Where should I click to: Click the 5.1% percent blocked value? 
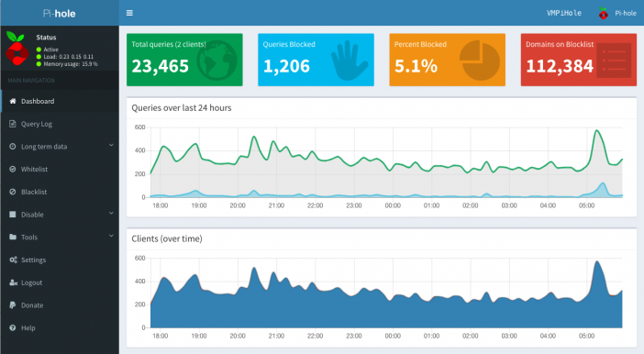click(x=416, y=66)
